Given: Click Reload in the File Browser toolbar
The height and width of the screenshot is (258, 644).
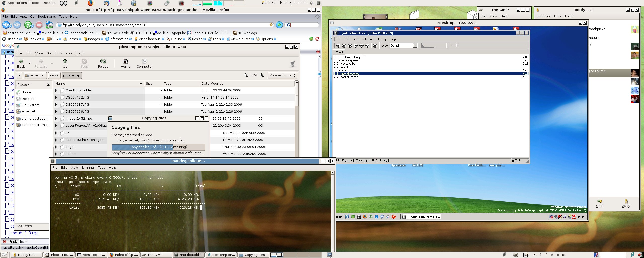Looking at the screenshot, I should pos(103,63).
